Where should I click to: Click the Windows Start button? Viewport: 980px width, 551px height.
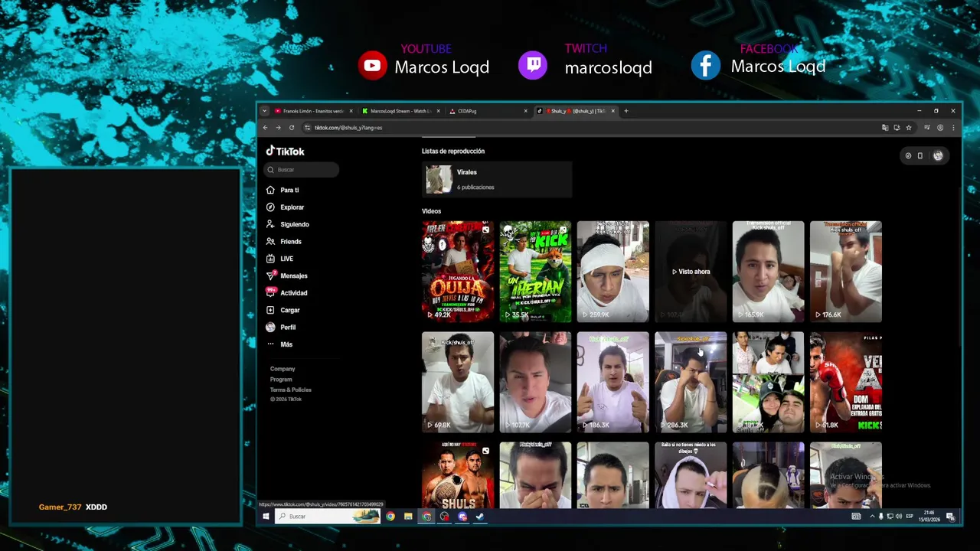tap(266, 517)
